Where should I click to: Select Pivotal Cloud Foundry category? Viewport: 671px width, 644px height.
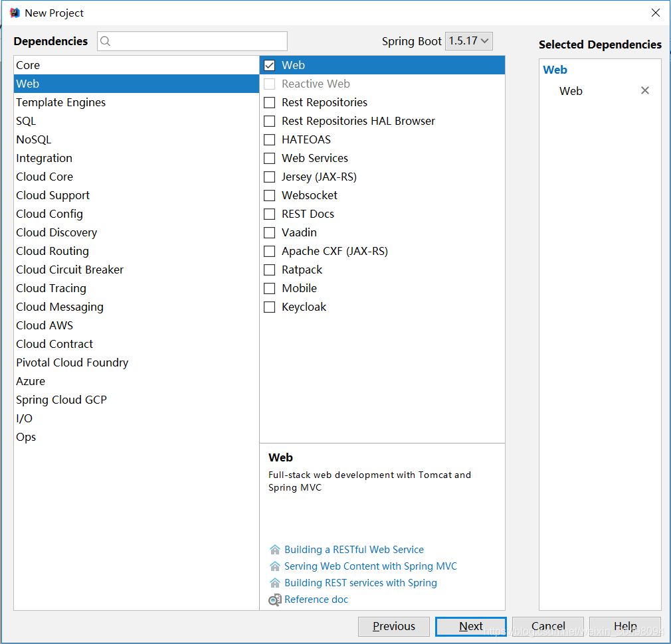tap(136, 362)
